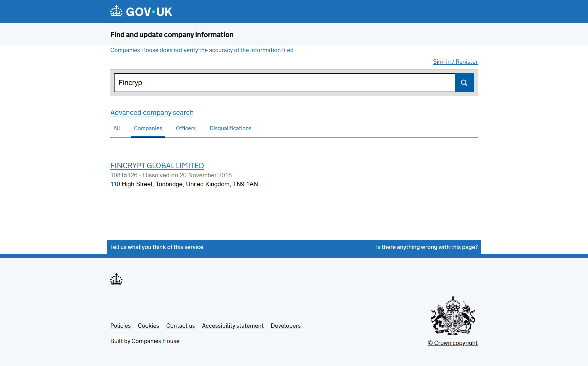Open FINCRYPT GLOBAL LIMITED result
Viewport: 588px width, 366px height.
coord(157,165)
